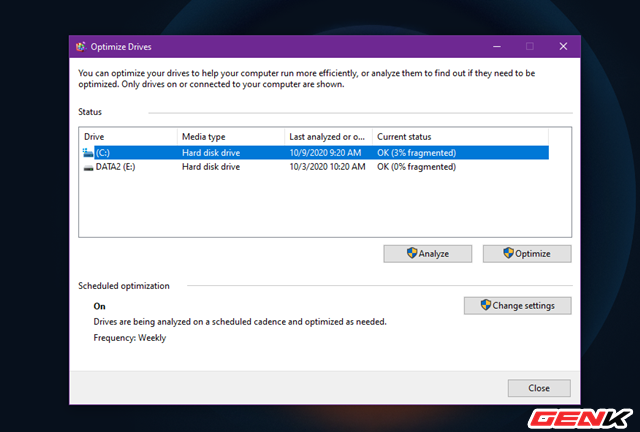Minimize the Optimize Drives window
This screenshot has width=640, height=432.
496,46
